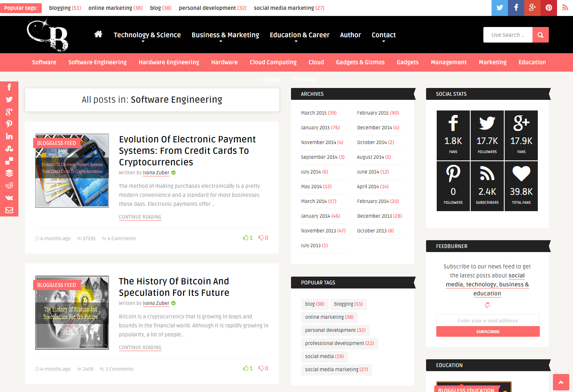The image size is (573, 392).
Task: Open The History Of Bitcoin post title
Action: (x=174, y=287)
